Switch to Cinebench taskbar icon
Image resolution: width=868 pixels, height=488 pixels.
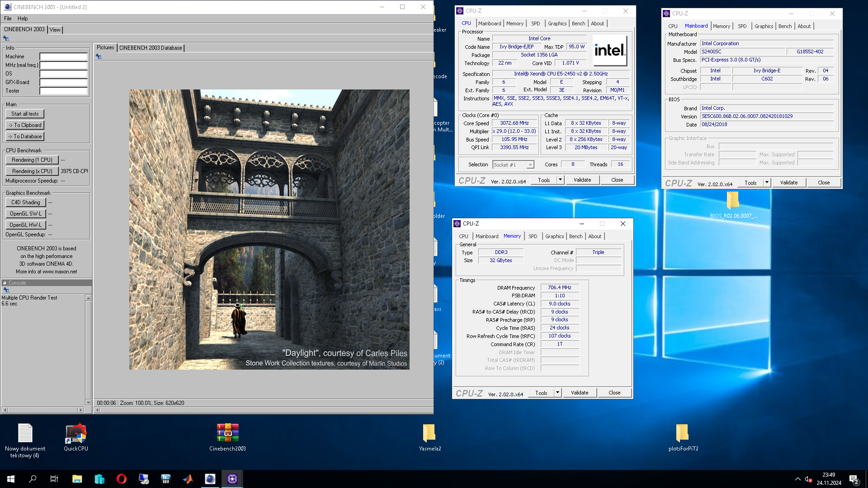(210, 479)
